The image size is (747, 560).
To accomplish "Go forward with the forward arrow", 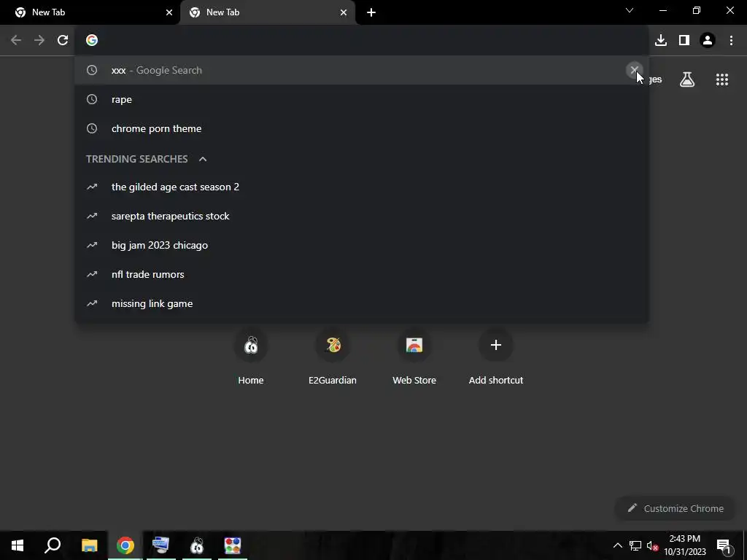I will pyautogui.click(x=39, y=41).
